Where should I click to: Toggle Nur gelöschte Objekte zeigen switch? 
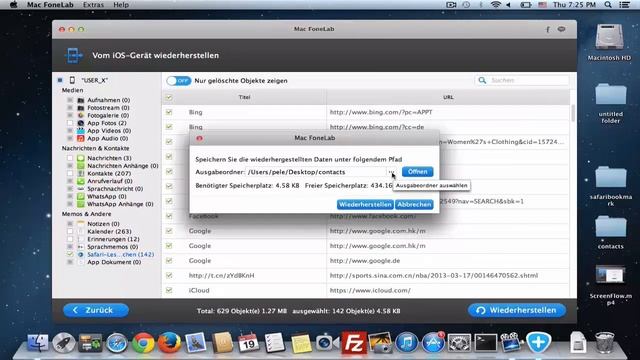pyautogui.click(x=179, y=81)
